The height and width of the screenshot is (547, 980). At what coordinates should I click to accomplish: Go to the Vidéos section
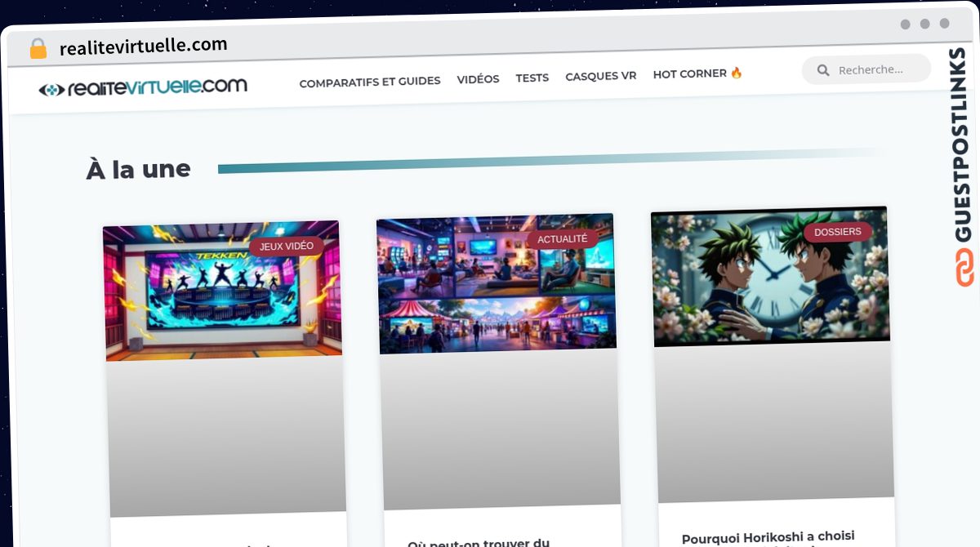pos(478,79)
